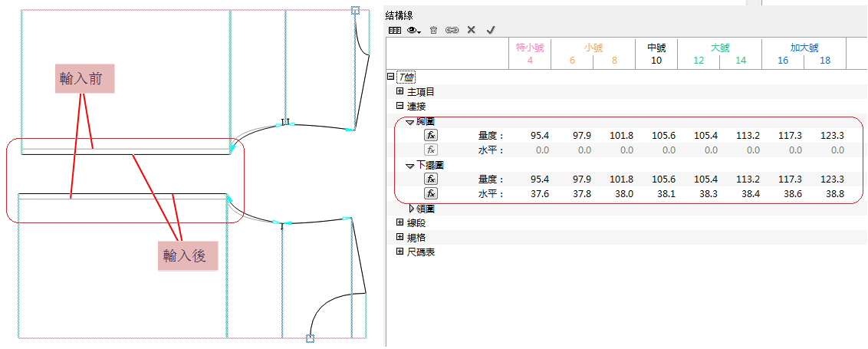
Task: Expand the 尺碼表 tree node
Action: click(x=399, y=252)
